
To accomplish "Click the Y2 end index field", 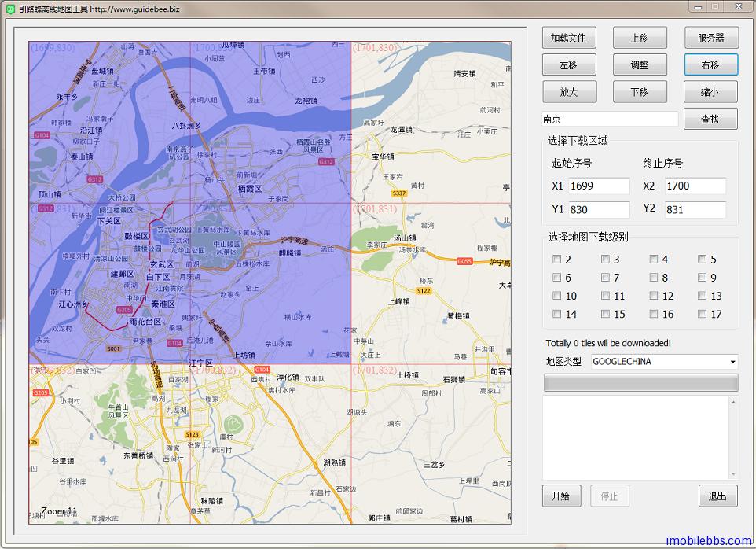I will coord(695,210).
